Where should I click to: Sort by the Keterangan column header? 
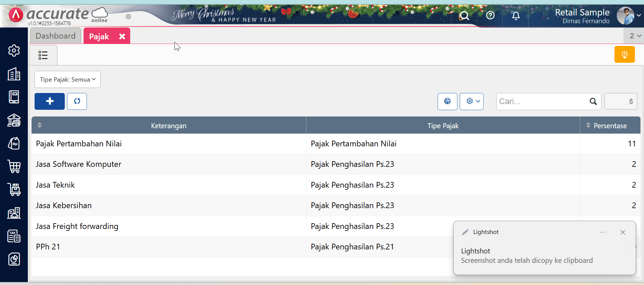click(x=169, y=126)
